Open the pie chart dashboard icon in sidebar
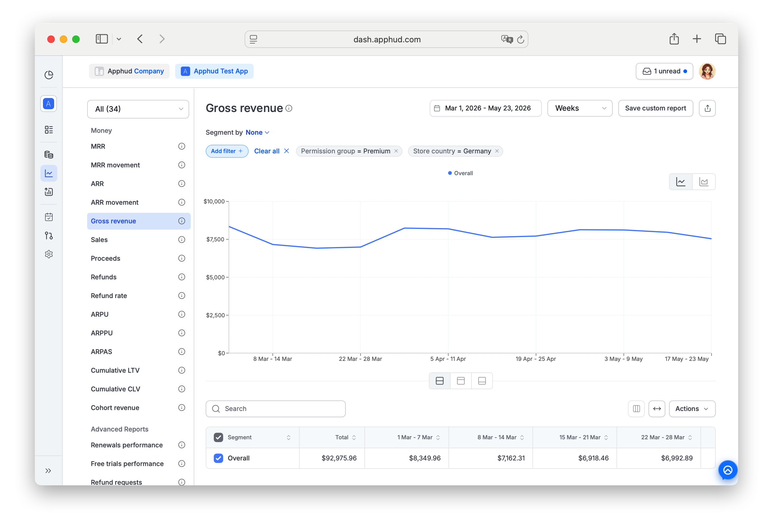This screenshot has height=532, width=773. (49, 75)
